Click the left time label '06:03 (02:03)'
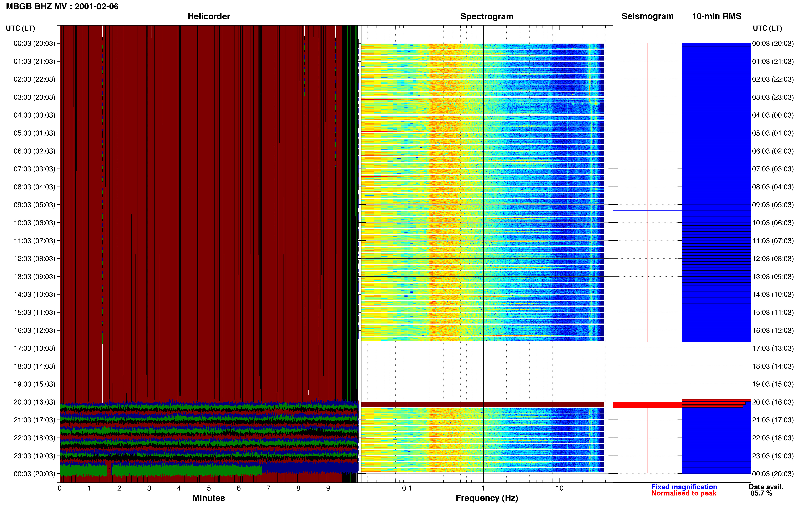 click(34, 151)
